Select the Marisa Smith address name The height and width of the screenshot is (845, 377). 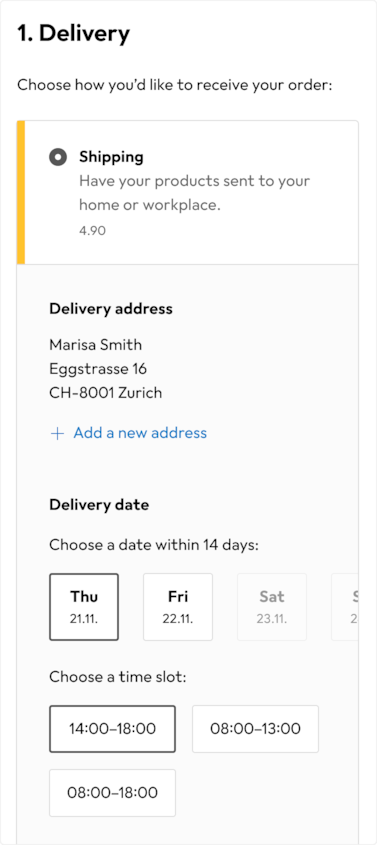(96, 344)
